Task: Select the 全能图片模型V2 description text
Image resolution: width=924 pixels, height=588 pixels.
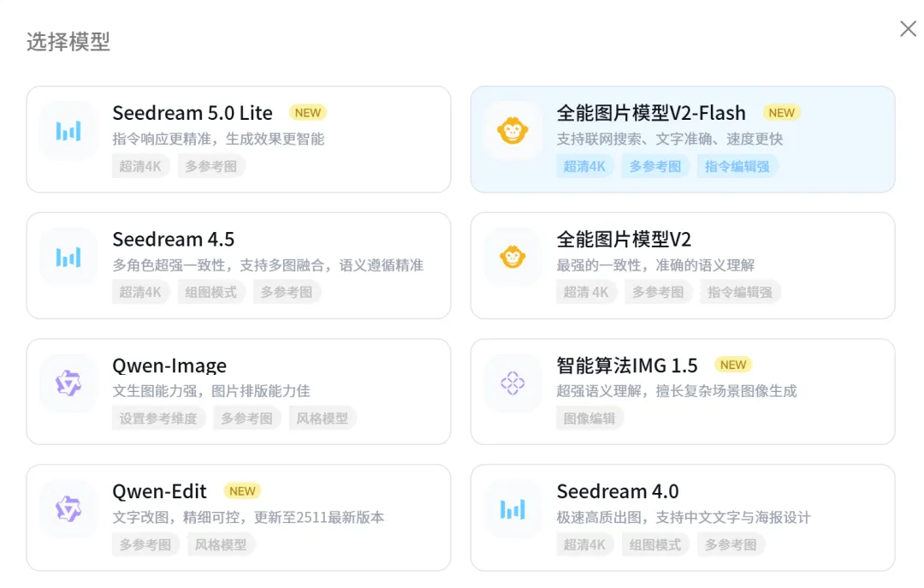Action: (x=655, y=265)
